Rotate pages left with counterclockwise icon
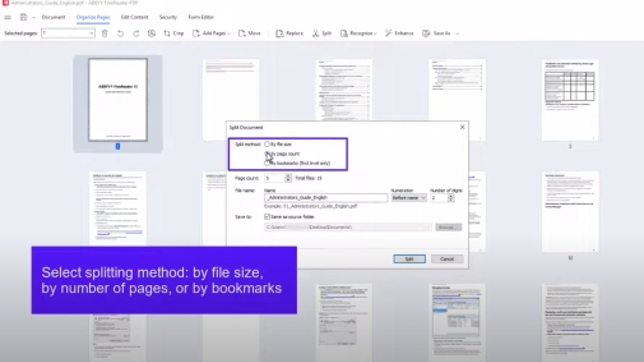Image resolution: width=644 pixels, height=362 pixels. (x=120, y=33)
